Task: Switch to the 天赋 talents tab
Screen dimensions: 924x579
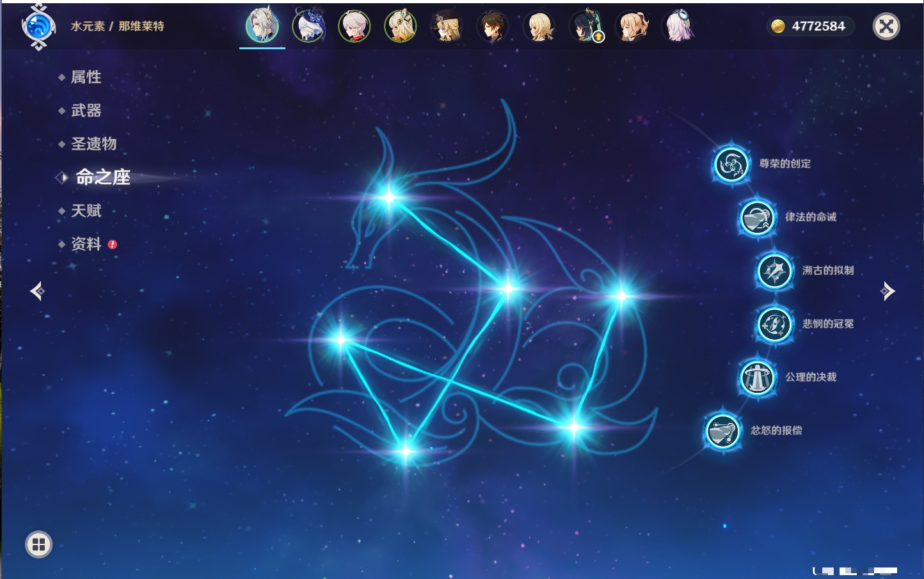Action: point(86,211)
